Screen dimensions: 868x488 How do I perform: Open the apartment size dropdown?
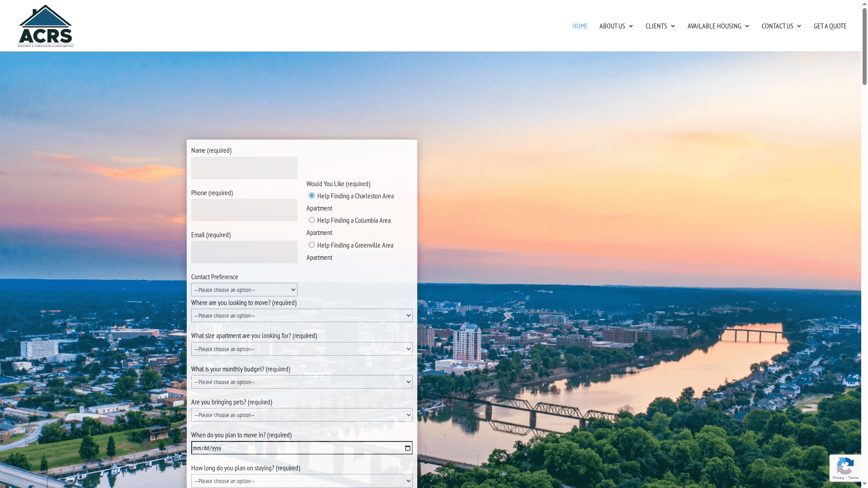click(x=302, y=349)
